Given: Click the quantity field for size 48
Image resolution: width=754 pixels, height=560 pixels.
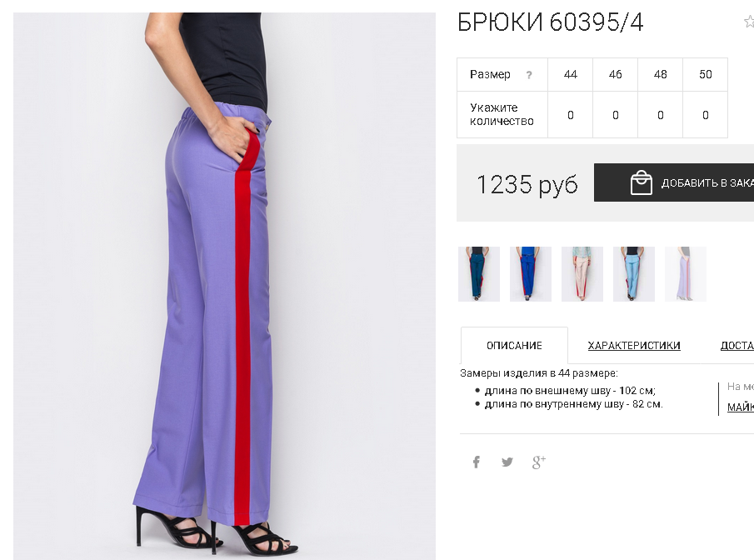Looking at the screenshot, I should point(660,115).
